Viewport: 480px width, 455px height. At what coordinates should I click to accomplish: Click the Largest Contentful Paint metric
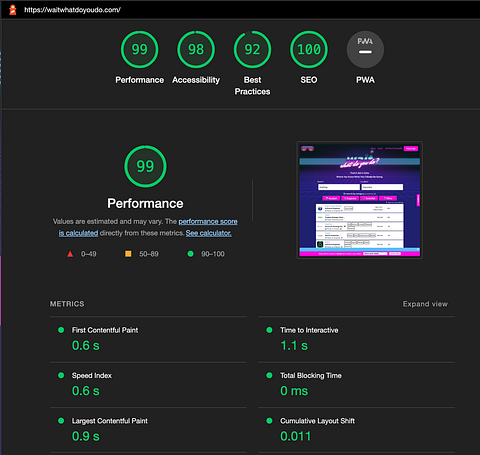148,430
